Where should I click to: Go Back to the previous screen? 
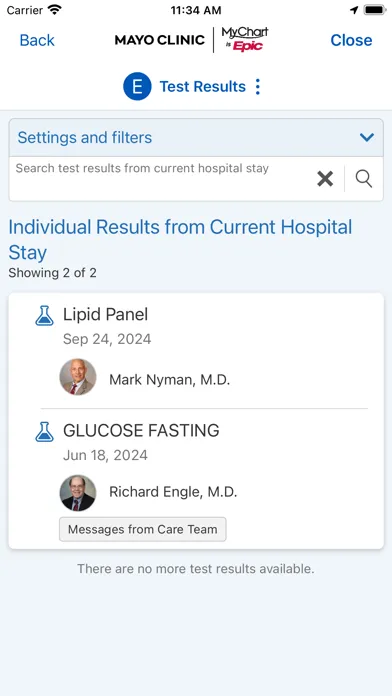(x=37, y=40)
